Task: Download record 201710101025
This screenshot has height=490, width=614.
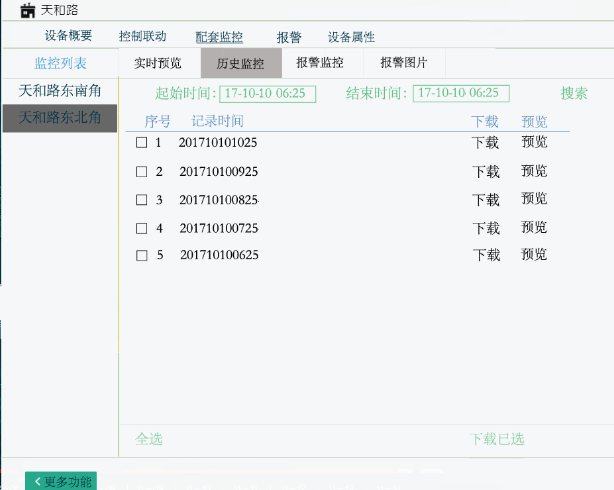Action: coord(486,143)
